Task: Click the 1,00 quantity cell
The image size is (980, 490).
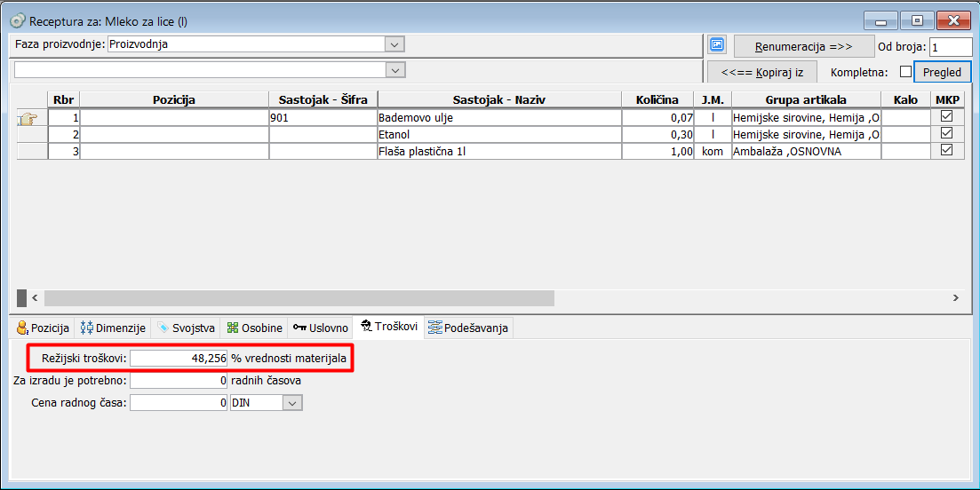Action: click(x=657, y=151)
